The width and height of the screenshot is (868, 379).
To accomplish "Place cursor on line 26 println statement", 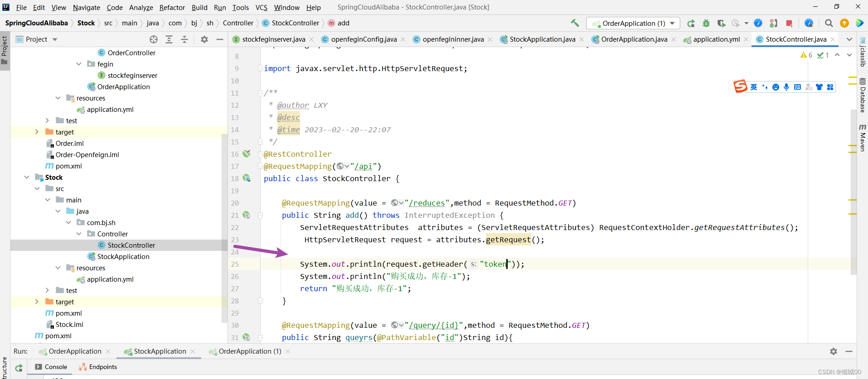I will [385, 276].
